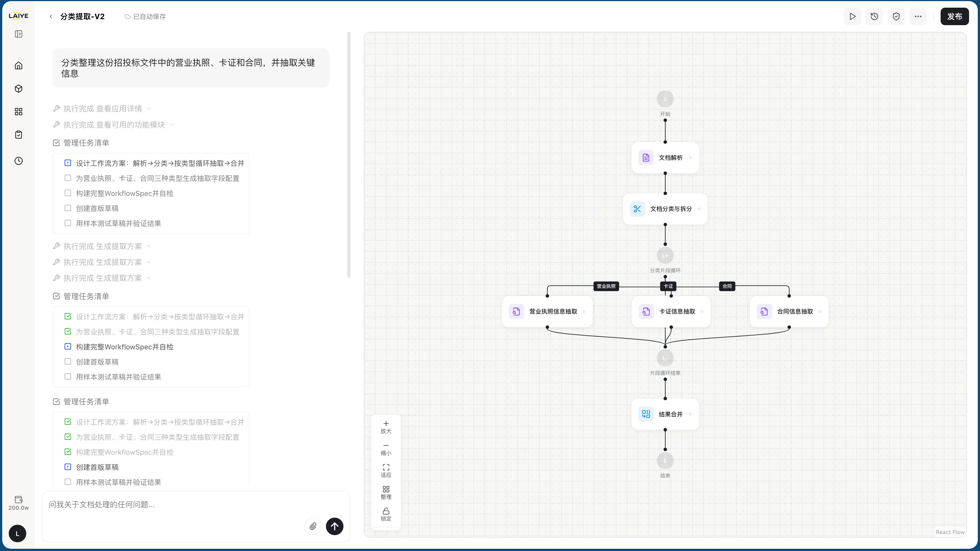Select the 文档解析 node
The image size is (980, 551).
(x=665, y=158)
